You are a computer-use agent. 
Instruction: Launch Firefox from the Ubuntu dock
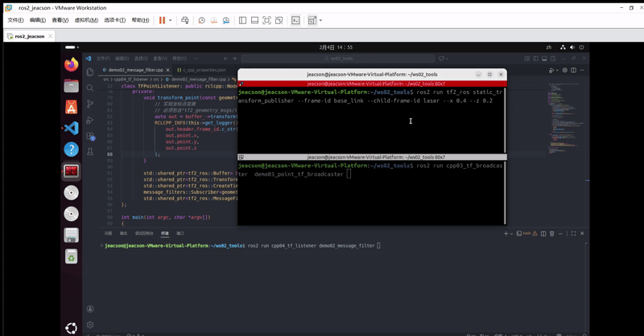pos(71,64)
